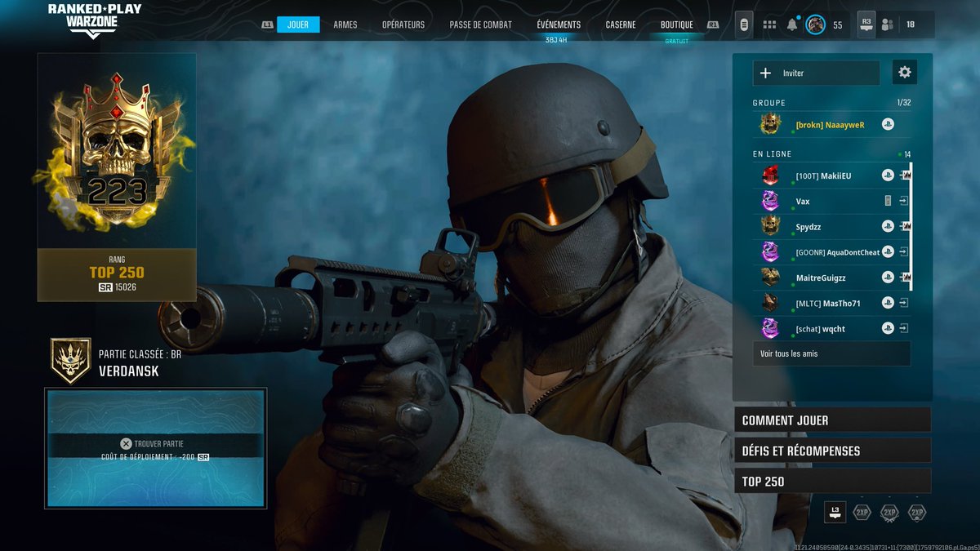Click the GRATUIT label under Boutique
This screenshot has width=980, height=551.
pos(677,41)
